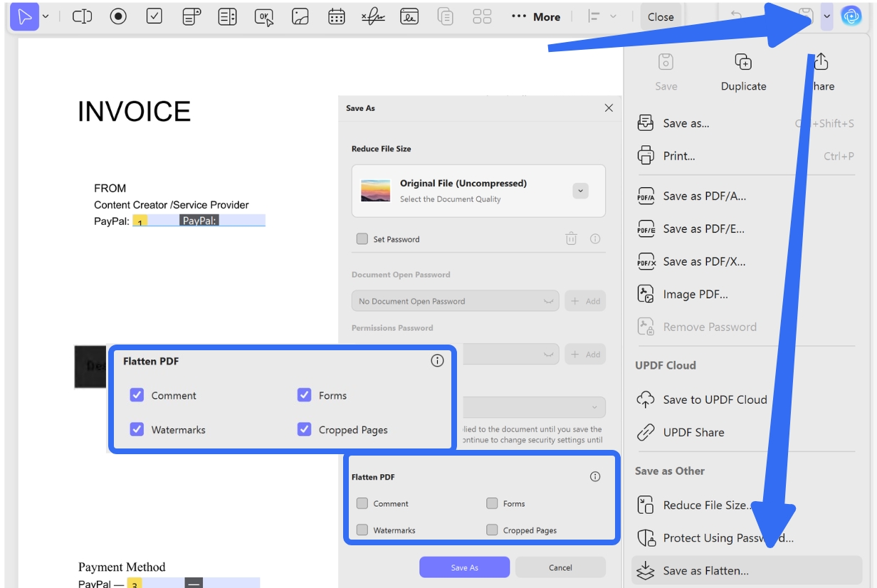Tick unchecked Comment checkbox in Save As dialog
This screenshot has height=588, width=877.
[x=362, y=503]
